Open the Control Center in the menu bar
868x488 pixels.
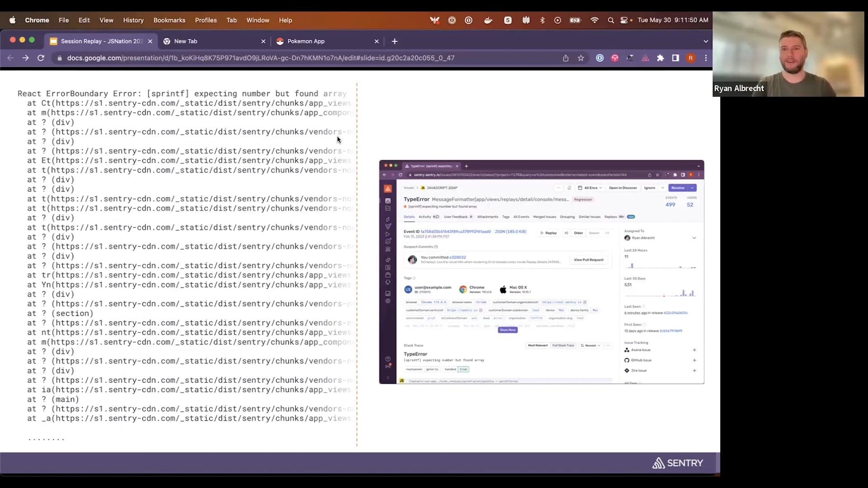coord(624,20)
